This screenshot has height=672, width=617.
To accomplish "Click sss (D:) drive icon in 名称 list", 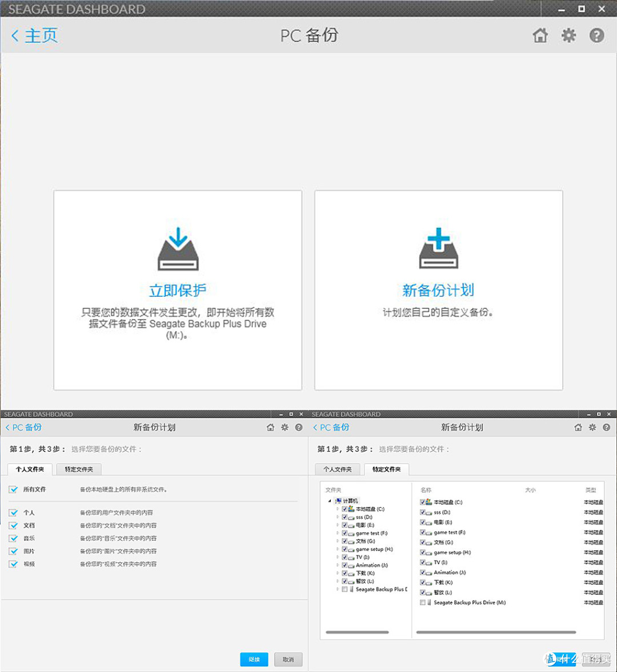I will (x=429, y=513).
